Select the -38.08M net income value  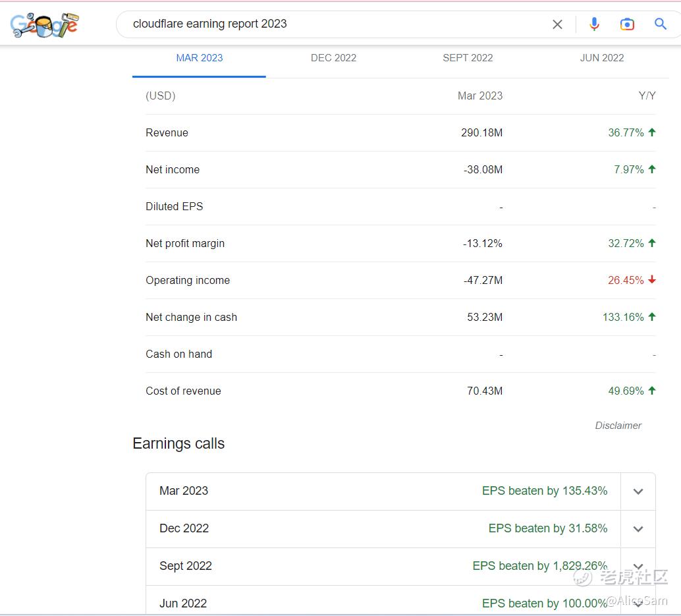click(x=483, y=170)
